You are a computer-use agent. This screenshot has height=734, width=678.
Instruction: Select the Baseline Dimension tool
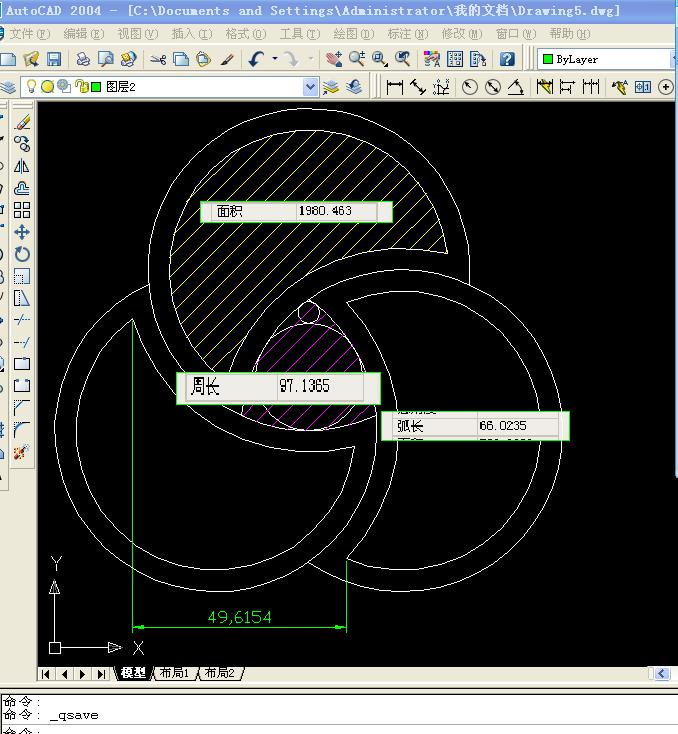[567, 87]
